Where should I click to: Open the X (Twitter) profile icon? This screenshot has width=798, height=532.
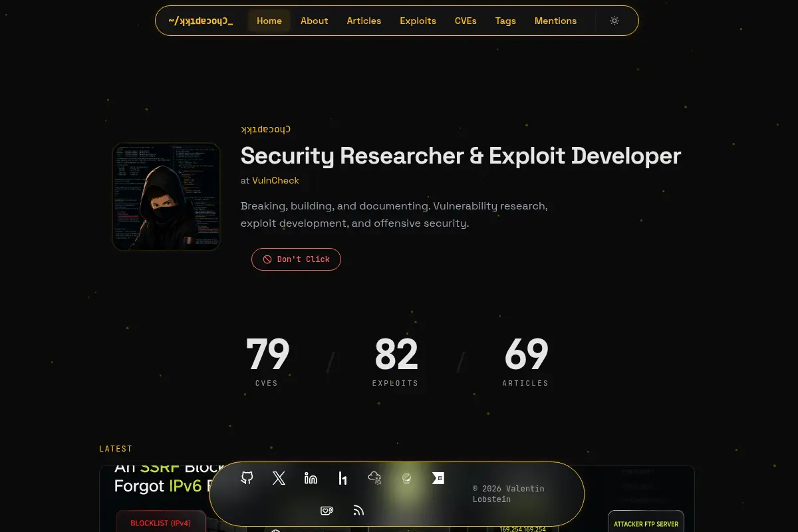point(279,478)
